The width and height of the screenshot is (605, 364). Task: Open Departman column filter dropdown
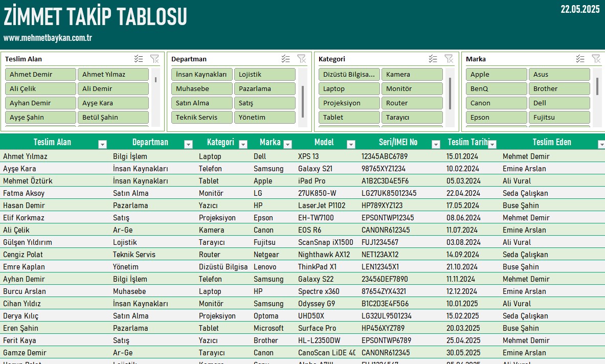[x=188, y=144]
